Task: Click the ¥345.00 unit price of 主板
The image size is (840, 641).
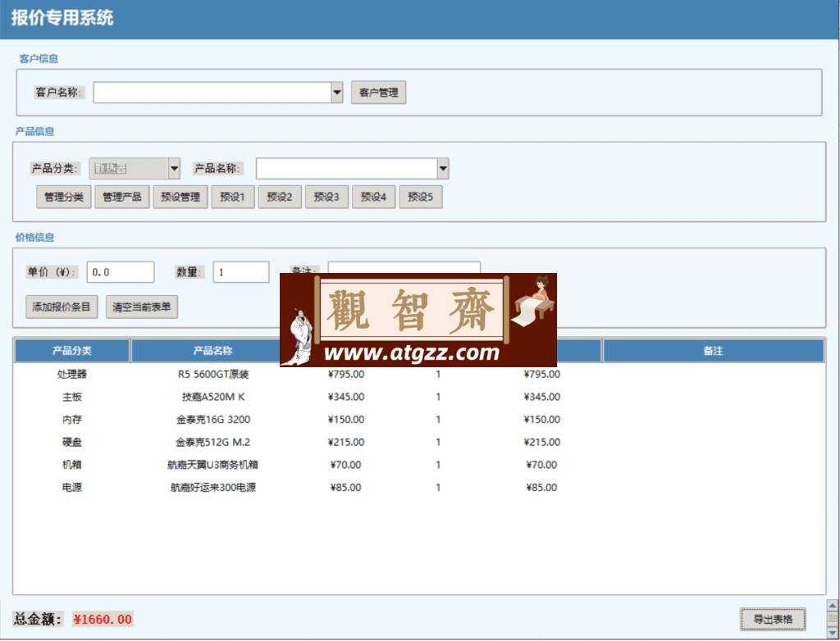Action: [346, 397]
